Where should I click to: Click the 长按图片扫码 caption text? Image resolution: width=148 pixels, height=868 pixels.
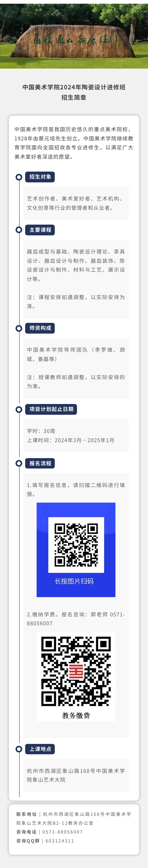pyautogui.click(x=74, y=581)
